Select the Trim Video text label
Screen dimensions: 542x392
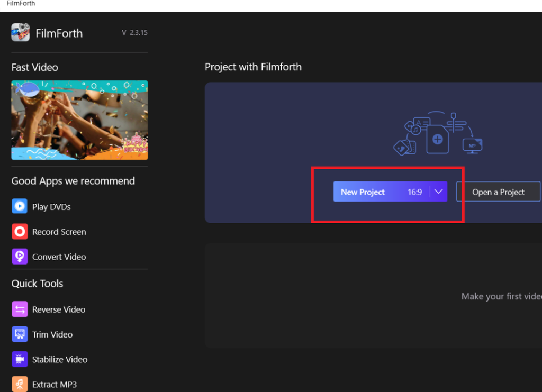pyautogui.click(x=52, y=334)
